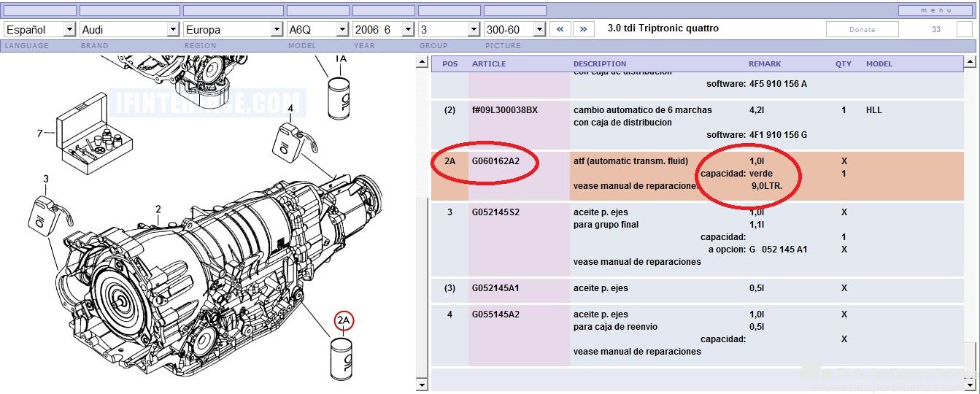Click the ARTICLE column header

tap(489, 63)
